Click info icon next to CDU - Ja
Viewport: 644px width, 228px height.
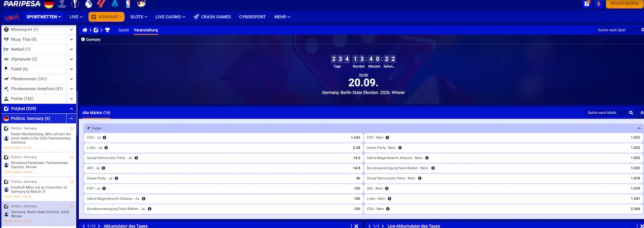coord(105,137)
